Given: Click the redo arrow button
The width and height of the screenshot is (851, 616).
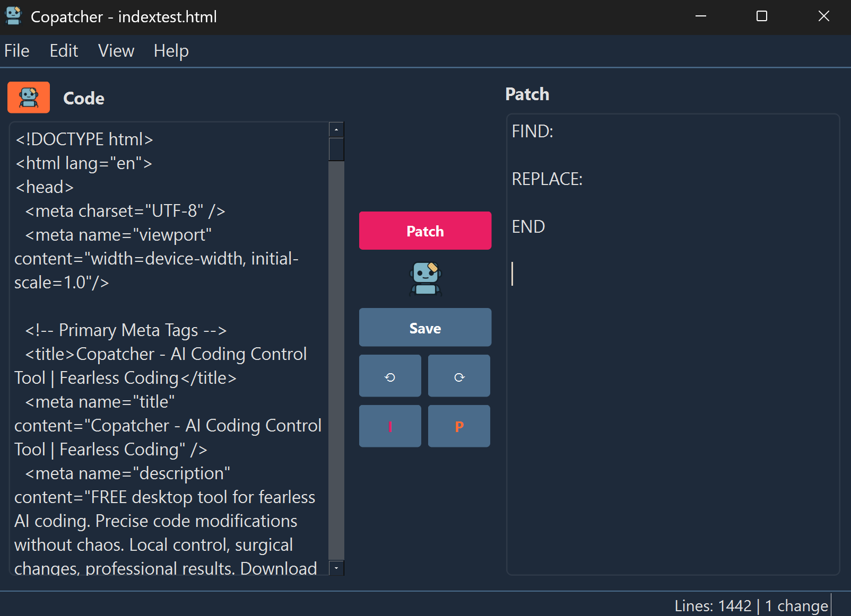Looking at the screenshot, I should (459, 376).
